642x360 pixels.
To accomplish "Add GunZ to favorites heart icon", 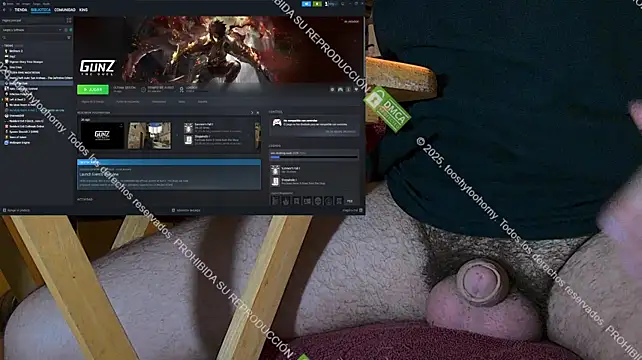I will pos(356,89).
